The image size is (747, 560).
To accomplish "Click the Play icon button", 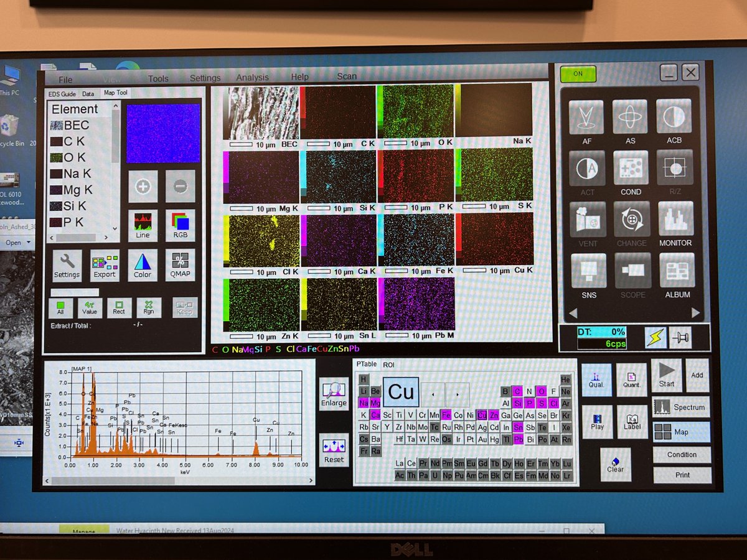I will [597, 422].
